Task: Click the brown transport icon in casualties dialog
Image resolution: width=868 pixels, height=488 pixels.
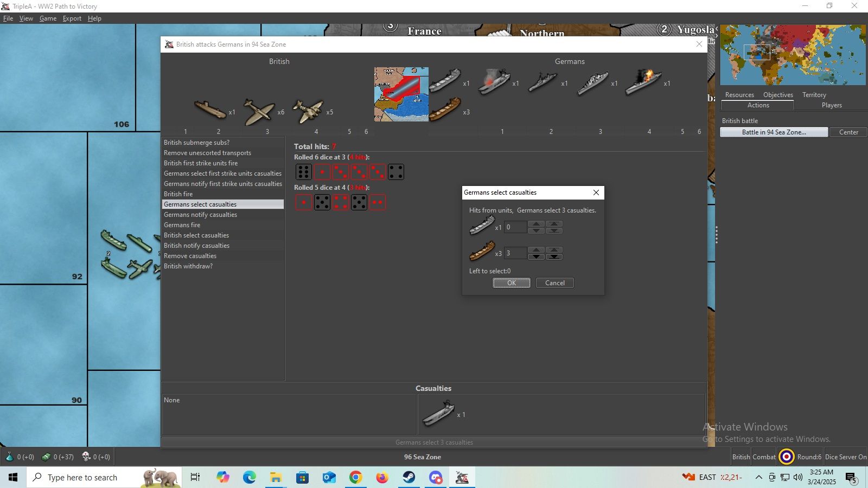Action: click(x=482, y=251)
